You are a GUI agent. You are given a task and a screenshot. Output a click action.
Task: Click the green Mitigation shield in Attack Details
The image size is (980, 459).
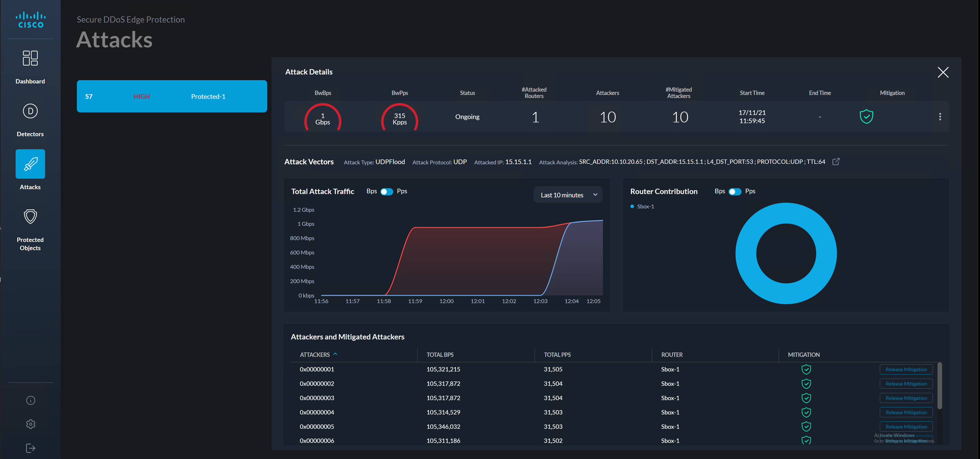point(866,116)
